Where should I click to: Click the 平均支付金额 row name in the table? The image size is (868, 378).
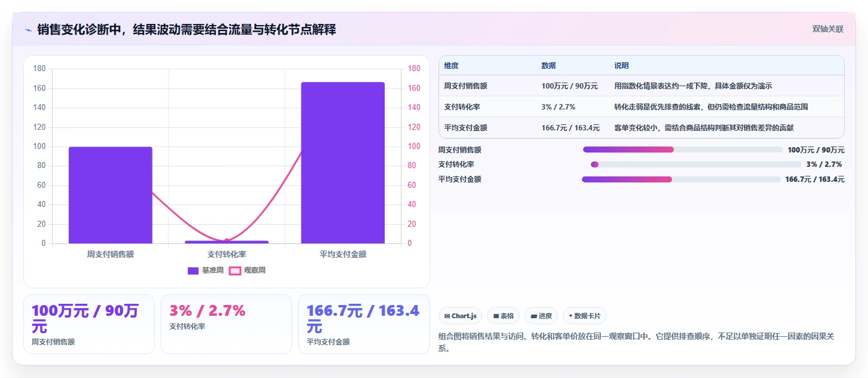pos(465,128)
